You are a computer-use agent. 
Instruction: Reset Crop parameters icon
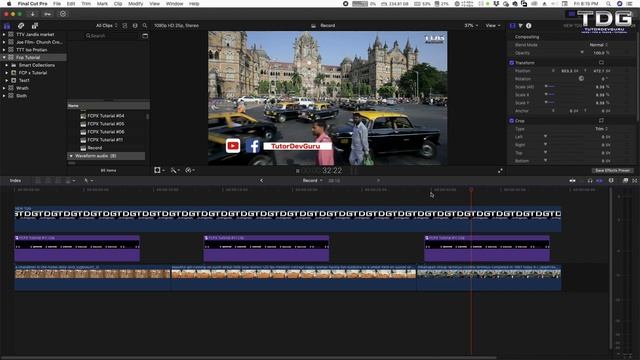pos(601,120)
